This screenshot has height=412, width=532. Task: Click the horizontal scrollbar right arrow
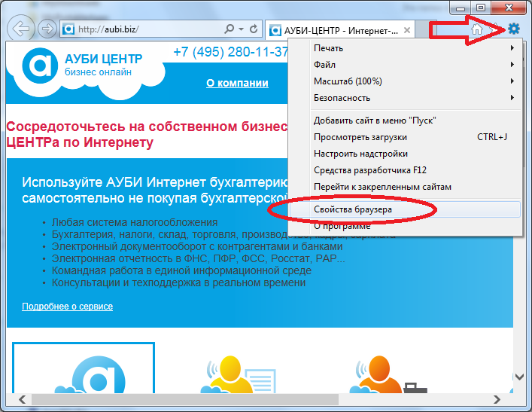(x=497, y=399)
